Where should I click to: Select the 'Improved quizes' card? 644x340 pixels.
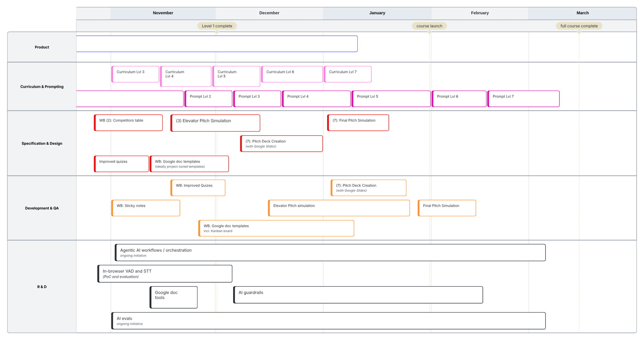pyautogui.click(x=121, y=164)
